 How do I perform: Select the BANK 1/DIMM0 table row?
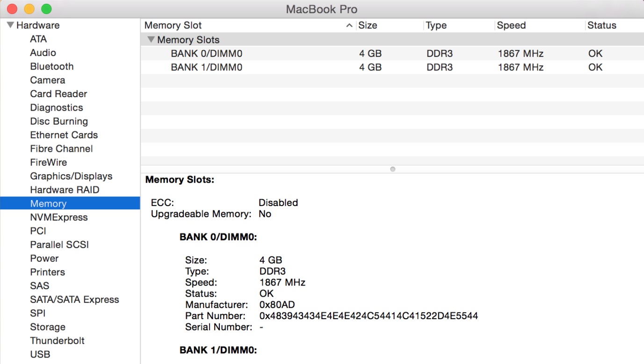tap(392, 67)
